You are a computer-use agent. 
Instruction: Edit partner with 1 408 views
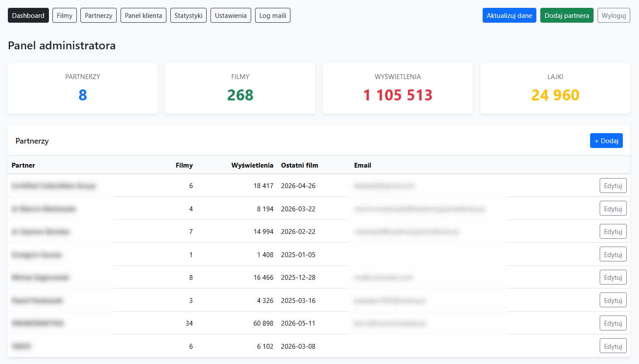pyautogui.click(x=613, y=254)
